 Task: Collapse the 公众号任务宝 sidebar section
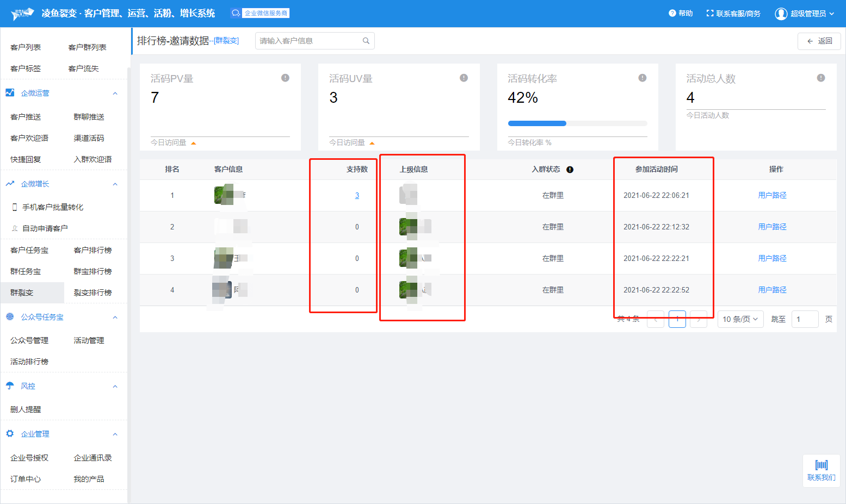(115, 318)
